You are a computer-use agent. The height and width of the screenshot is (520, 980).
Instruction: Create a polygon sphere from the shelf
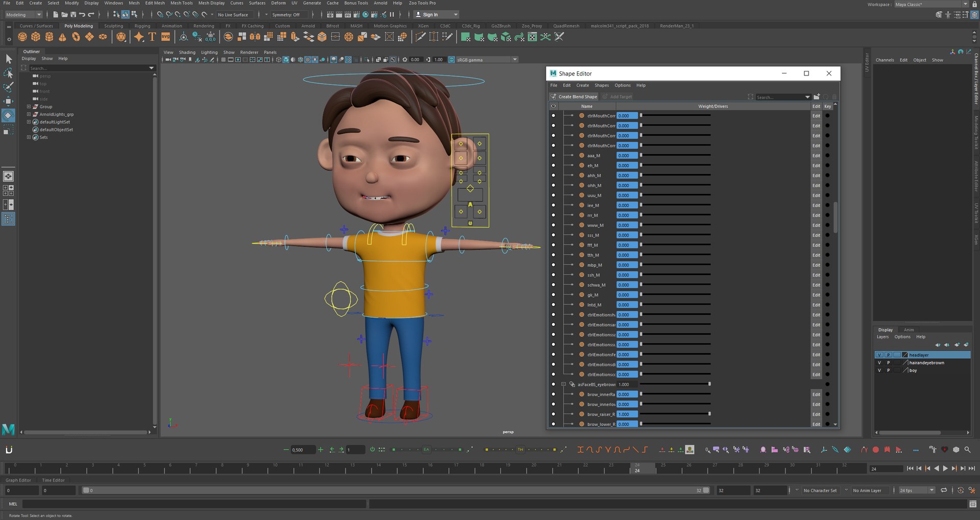(x=22, y=37)
